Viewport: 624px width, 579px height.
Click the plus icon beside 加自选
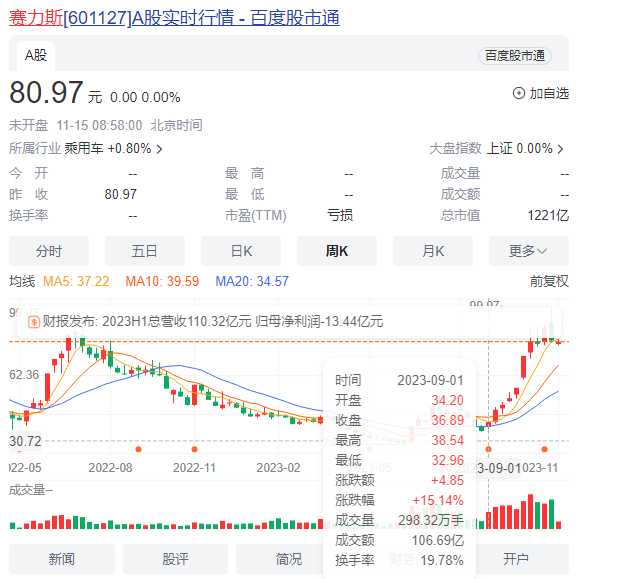[x=519, y=94]
